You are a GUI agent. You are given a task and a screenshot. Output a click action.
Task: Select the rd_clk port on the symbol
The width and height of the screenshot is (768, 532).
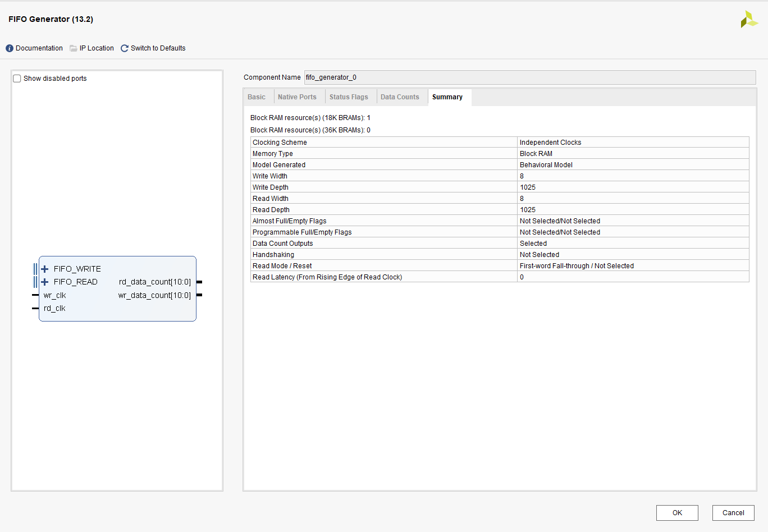click(x=54, y=308)
